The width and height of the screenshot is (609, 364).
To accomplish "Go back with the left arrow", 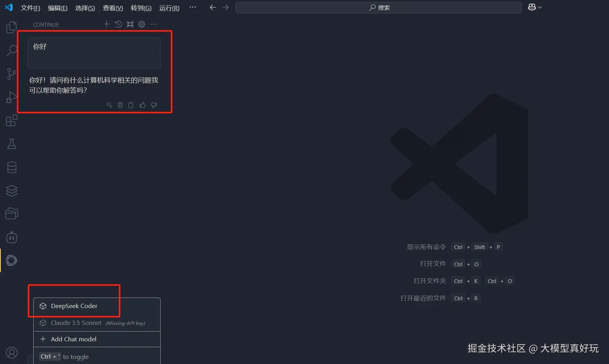I will [213, 7].
